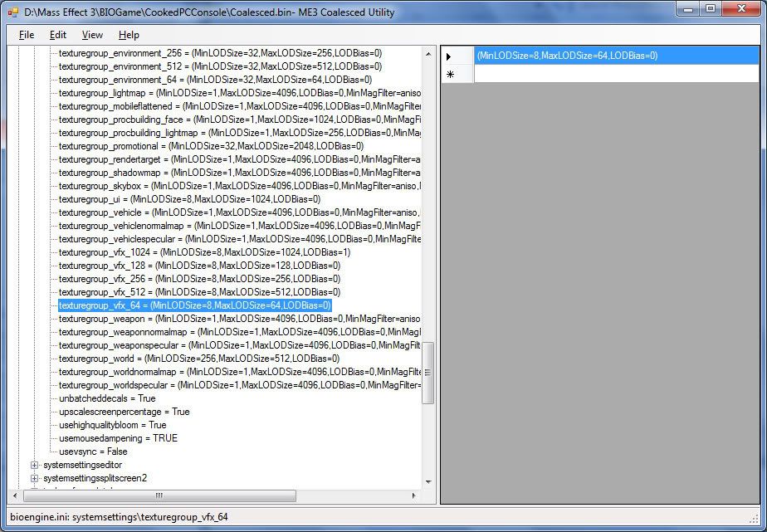Click the tree's vertical scroll down arrow
Viewport: 767px width, 532px height.
click(428, 482)
